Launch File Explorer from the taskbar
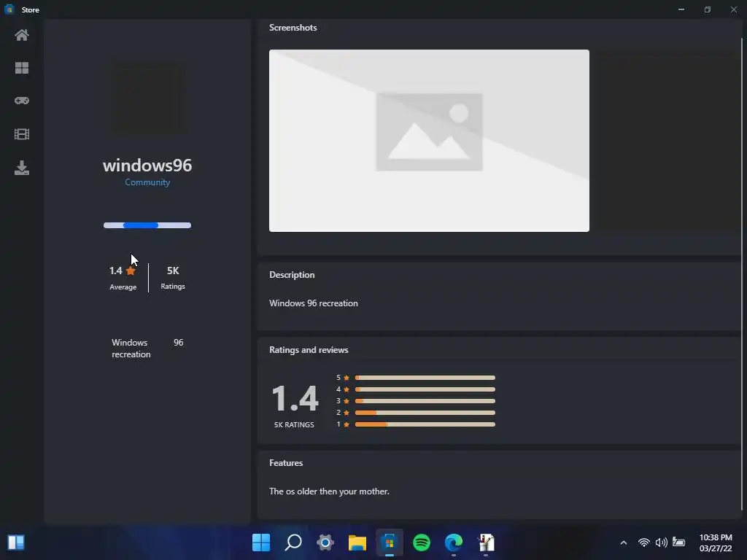 click(x=357, y=542)
